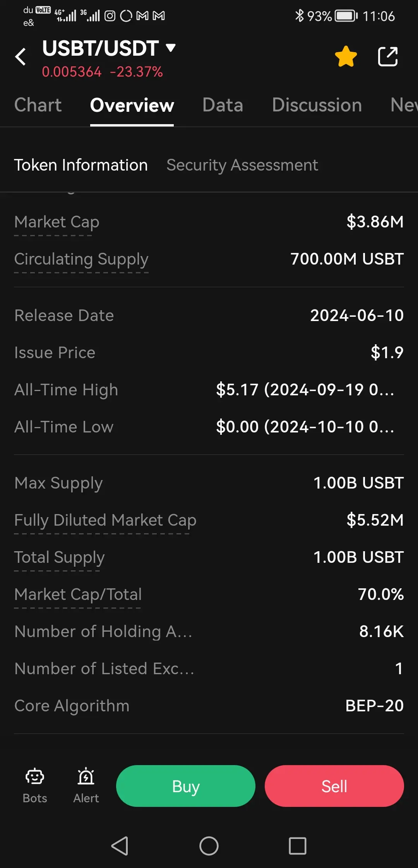The image size is (418, 868).
Task: Tap Android recent apps square icon
Action: click(x=298, y=846)
